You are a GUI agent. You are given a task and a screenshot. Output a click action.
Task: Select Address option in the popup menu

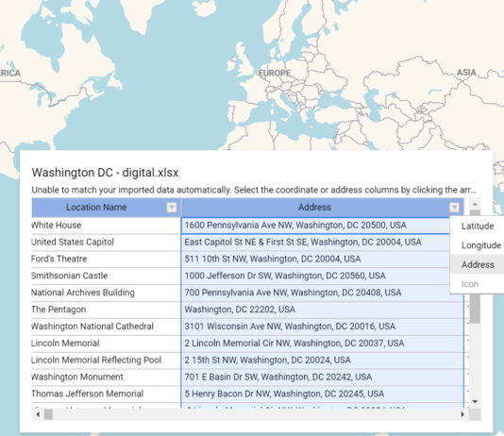(x=477, y=265)
